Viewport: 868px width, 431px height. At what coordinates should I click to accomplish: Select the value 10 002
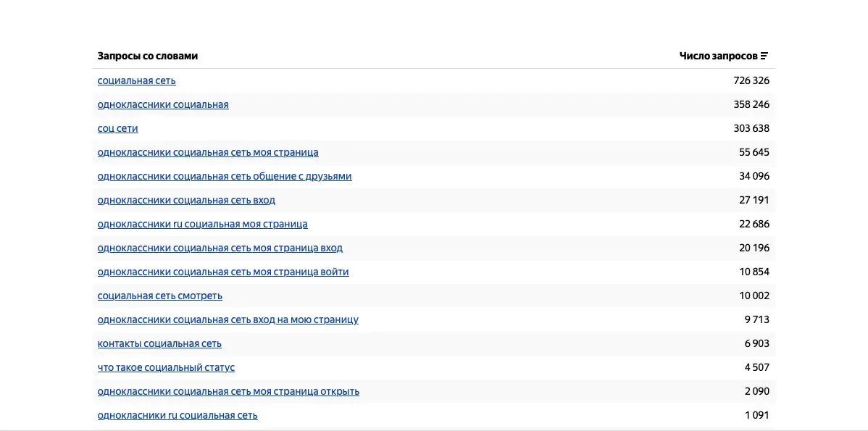click(754, 296)
